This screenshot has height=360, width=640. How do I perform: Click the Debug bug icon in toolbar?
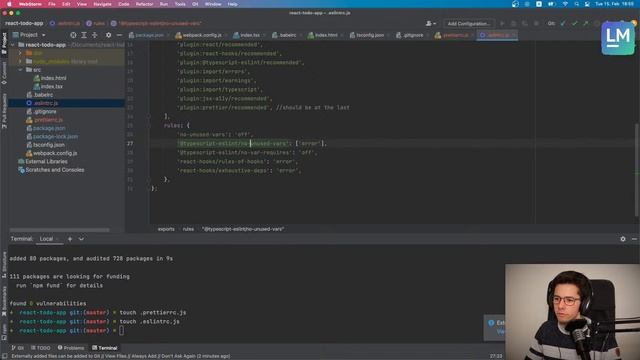(x=513, y=24)
